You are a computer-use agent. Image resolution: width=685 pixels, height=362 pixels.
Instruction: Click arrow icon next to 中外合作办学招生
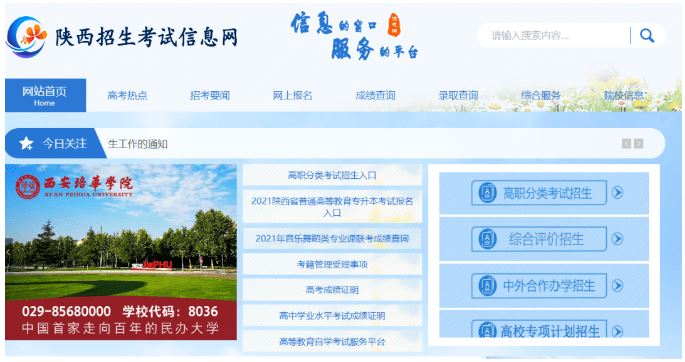coord(617,285)
